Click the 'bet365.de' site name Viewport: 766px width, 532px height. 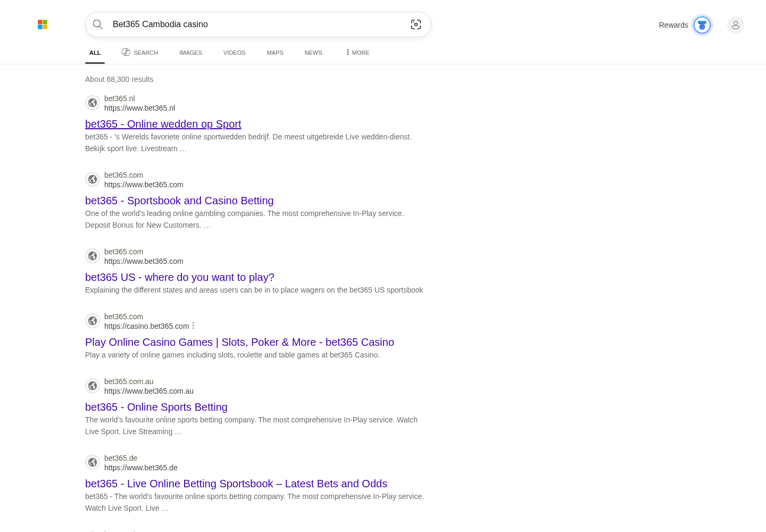tap(121, 458)
